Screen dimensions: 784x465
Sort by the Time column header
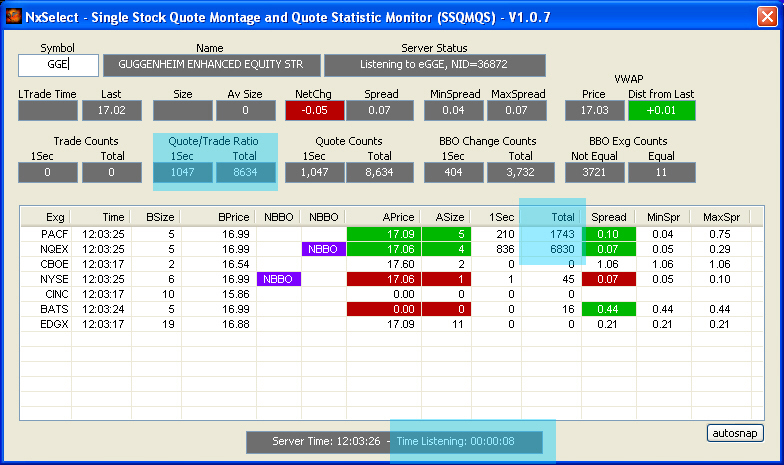(x=101, y=217)
